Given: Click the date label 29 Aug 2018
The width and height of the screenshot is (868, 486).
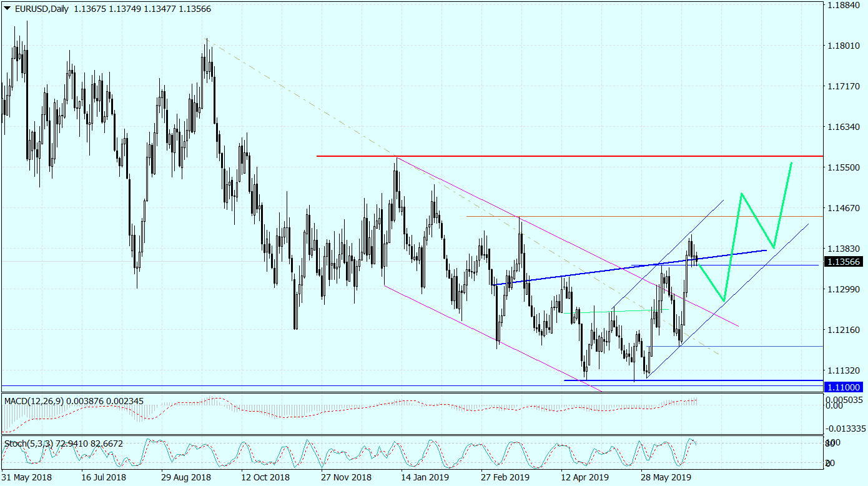Looking at the screenshot, I should pyautogui.click(x=186, y=478).
